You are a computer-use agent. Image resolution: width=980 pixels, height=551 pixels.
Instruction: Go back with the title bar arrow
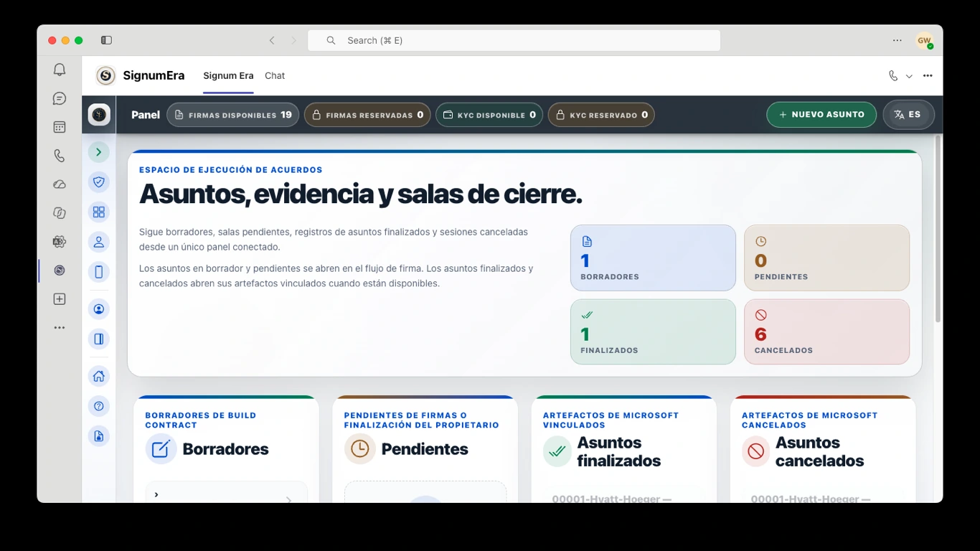pyautogui.click(x=272, y=40)
